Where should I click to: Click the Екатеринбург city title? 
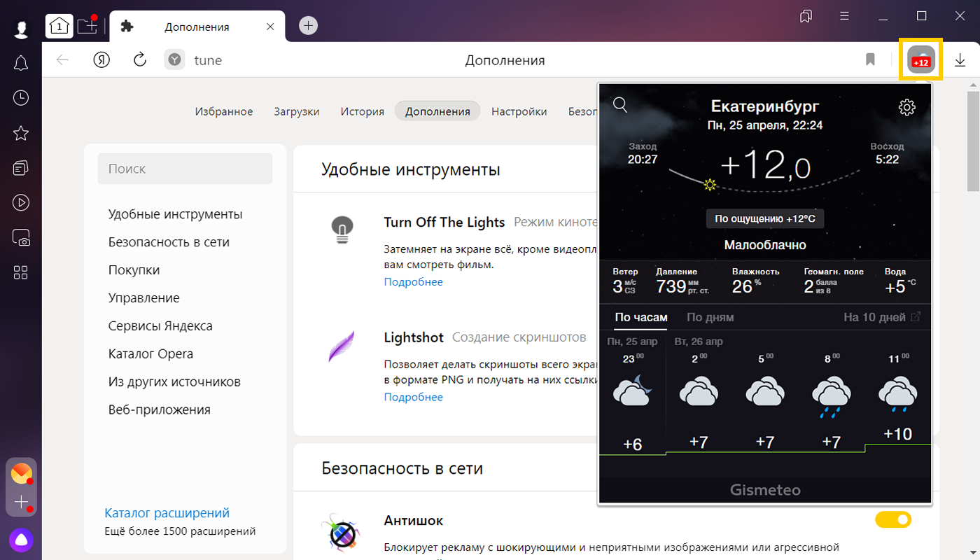click(765, 106)
